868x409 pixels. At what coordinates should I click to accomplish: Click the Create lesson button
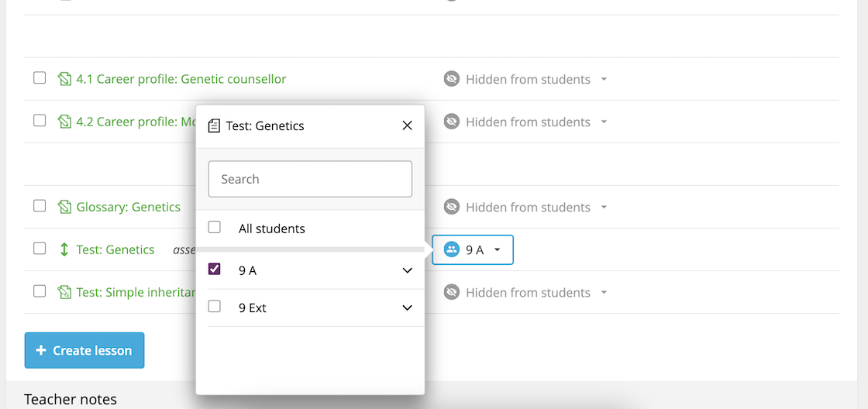pyautogui.click(x=84, y=350)
